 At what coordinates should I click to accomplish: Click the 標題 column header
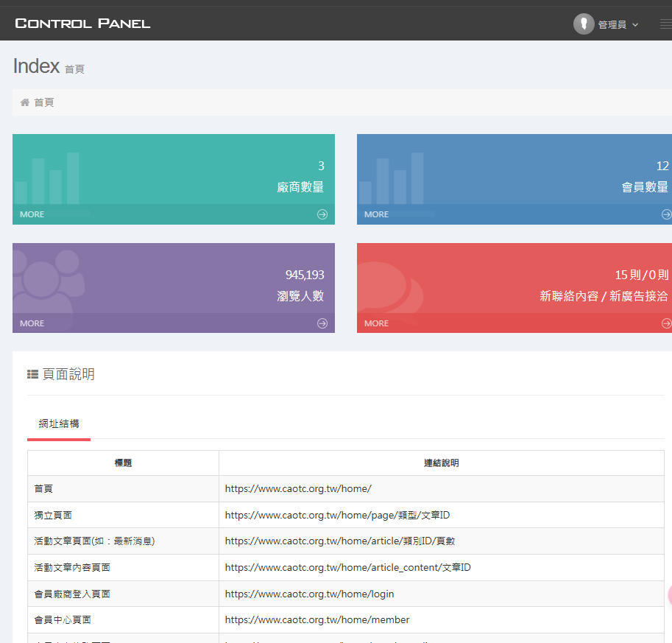point(123,463)
